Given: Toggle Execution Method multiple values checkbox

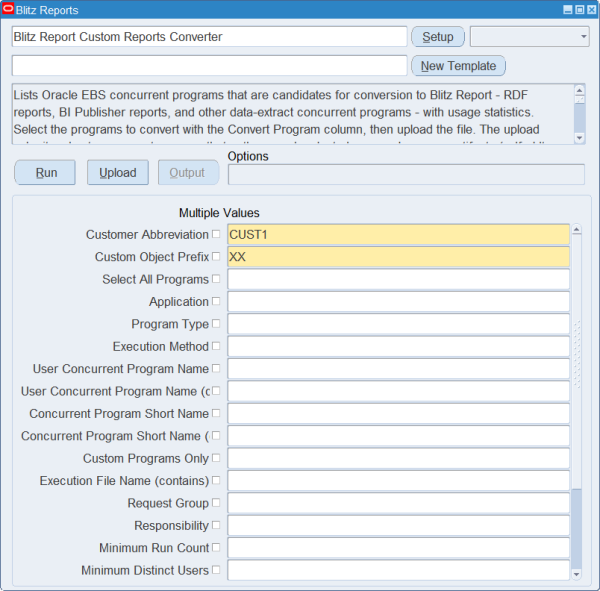Looking at the screenshot, I should (216, 346).
